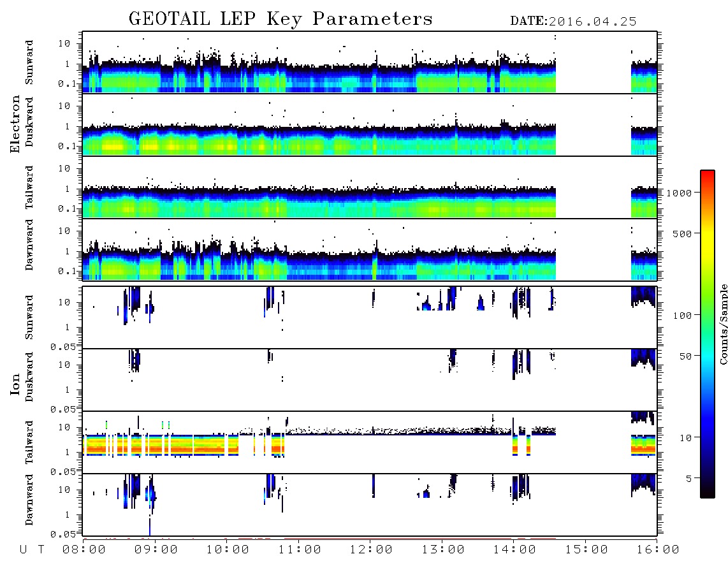The width and height of the screenshot is (728, 561).
Task: Select the Electron "Sunward" axis label
Action: 29,62
